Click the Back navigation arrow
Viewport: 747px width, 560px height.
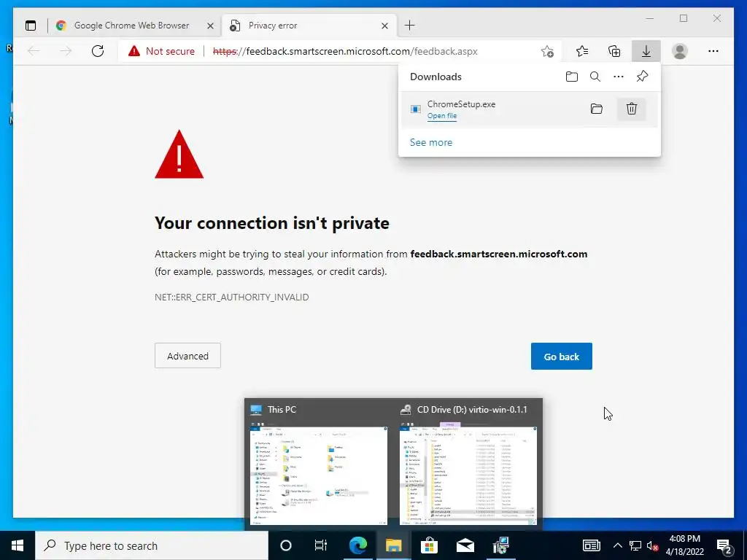click(x=34, y=51)
